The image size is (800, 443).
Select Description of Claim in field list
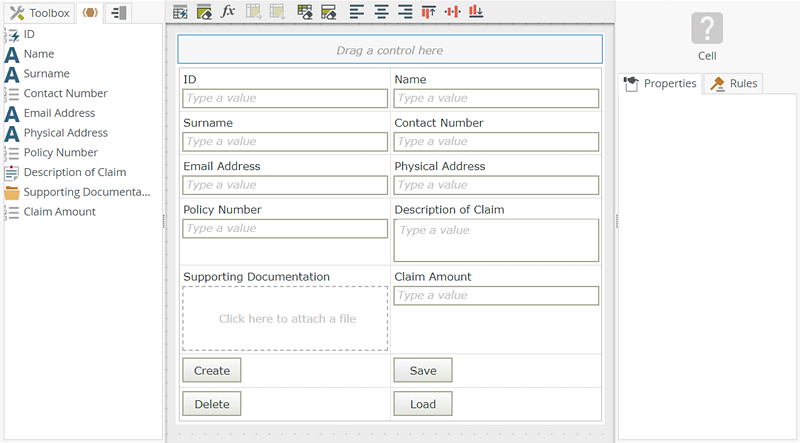tap(74, 172)
